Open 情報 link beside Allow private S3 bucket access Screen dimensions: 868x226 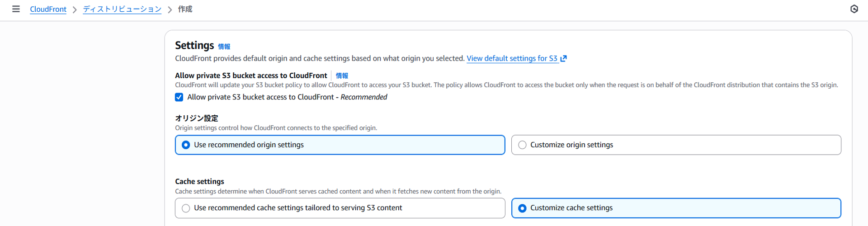pos(342,75)
